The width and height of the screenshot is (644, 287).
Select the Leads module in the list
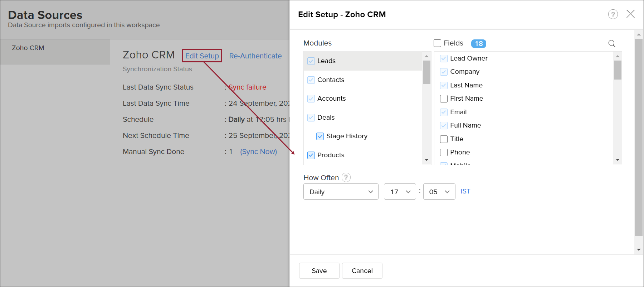pos(326,61)
